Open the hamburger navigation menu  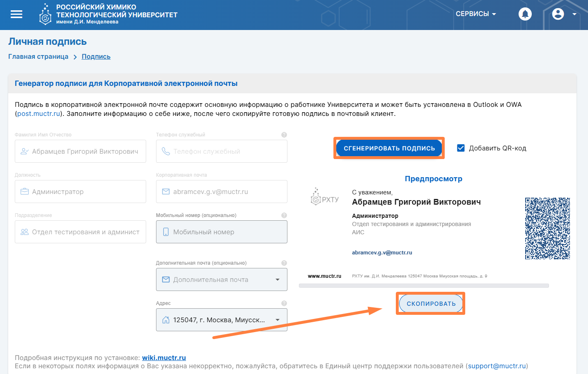(x=16, y=14)
